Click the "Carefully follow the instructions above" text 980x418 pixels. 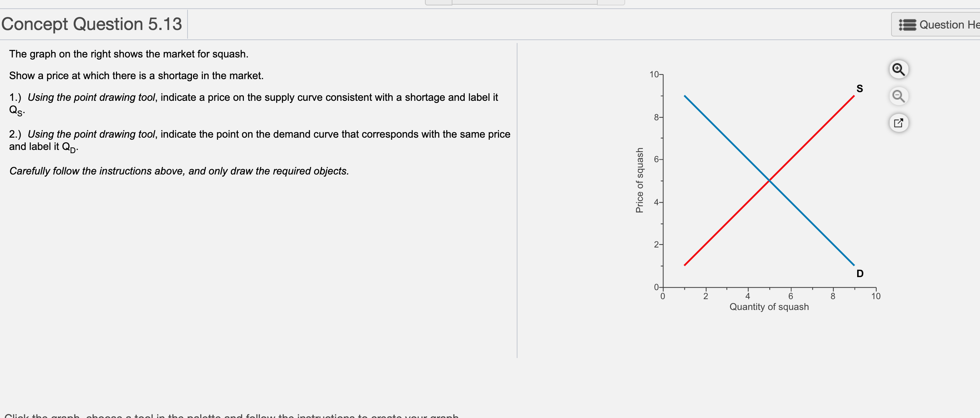pos(179,171)
